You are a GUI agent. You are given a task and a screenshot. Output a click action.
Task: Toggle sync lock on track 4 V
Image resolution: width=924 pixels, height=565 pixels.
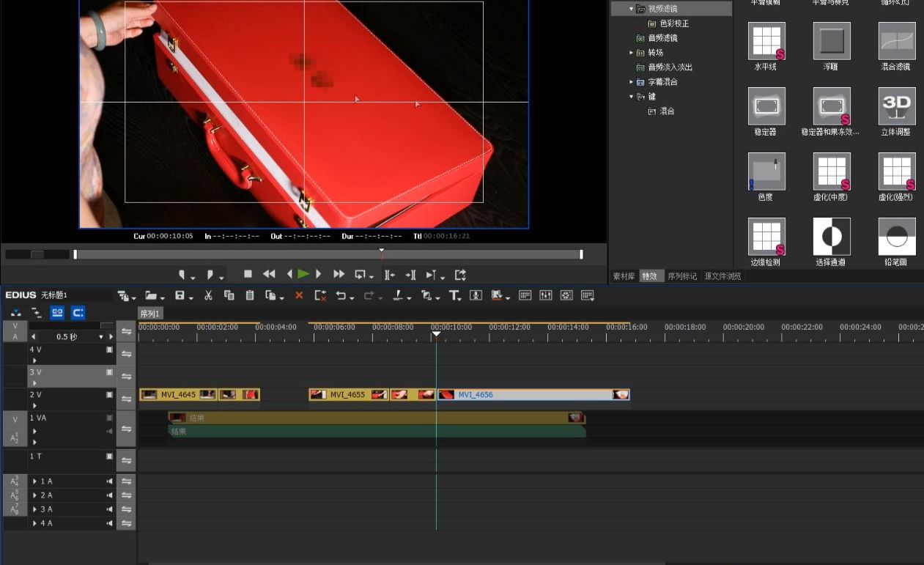click(x=127, y=354)
